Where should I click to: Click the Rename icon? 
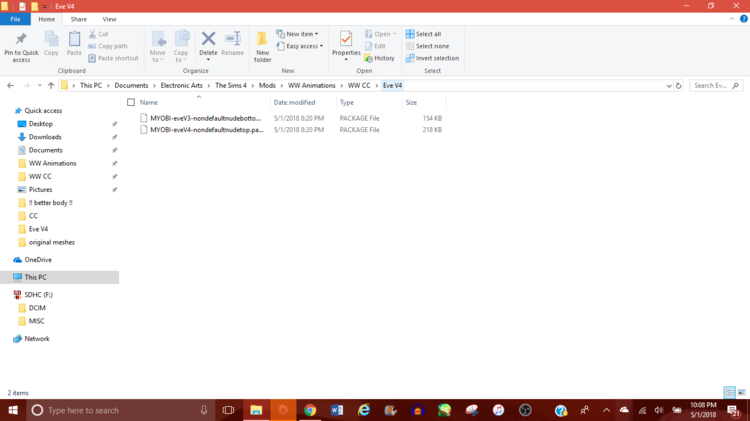pyautogui.click(x=232, y=39)
